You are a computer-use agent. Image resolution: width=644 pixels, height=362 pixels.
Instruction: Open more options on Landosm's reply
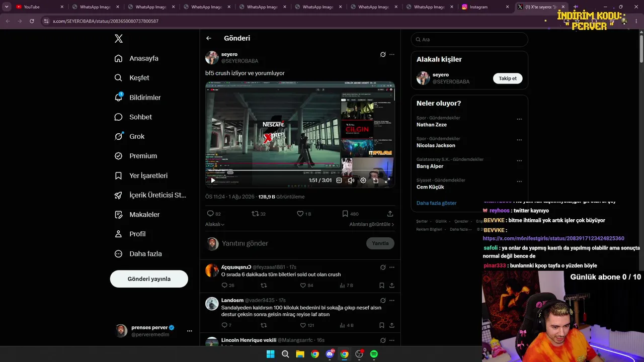pyautogui.click(x=392, y=301)
